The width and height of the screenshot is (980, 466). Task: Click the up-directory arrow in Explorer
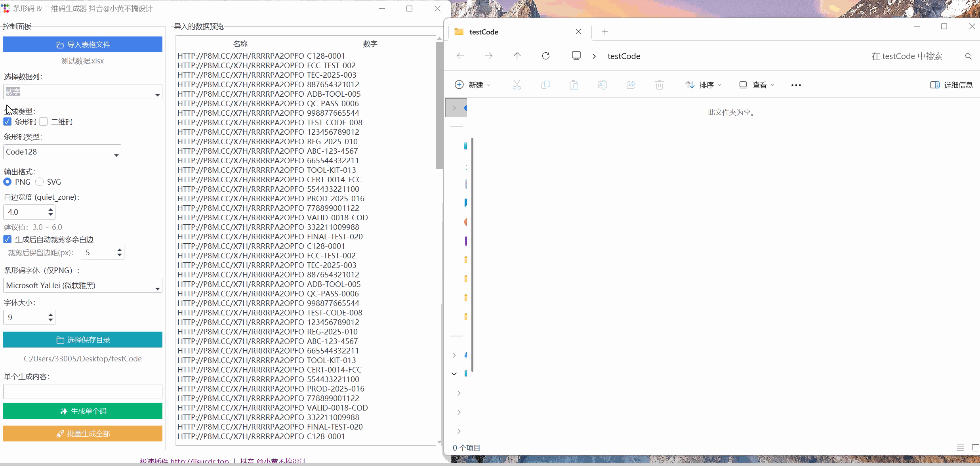click(x=517, y=56)
